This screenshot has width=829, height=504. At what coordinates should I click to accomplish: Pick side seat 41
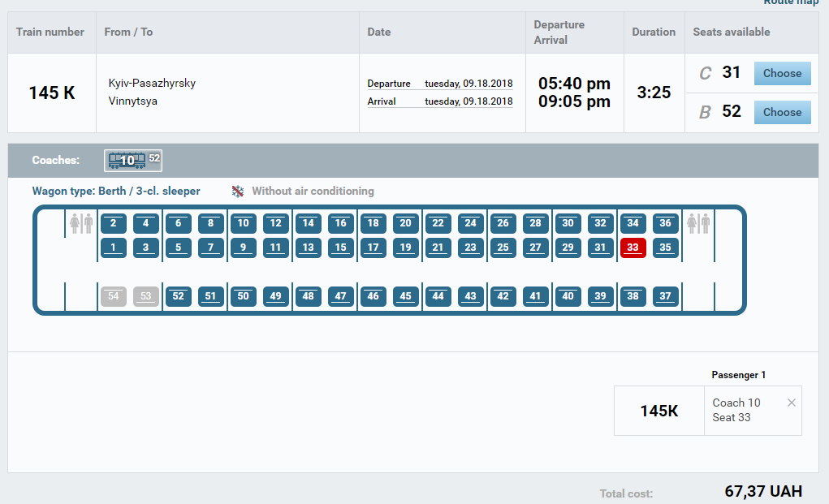536,296
